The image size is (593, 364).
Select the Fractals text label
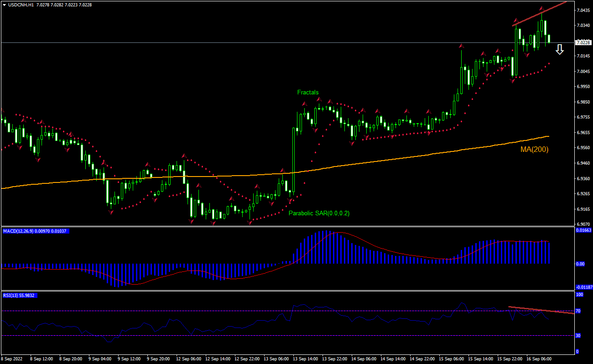pyautogui.click(x=308, y=93)
